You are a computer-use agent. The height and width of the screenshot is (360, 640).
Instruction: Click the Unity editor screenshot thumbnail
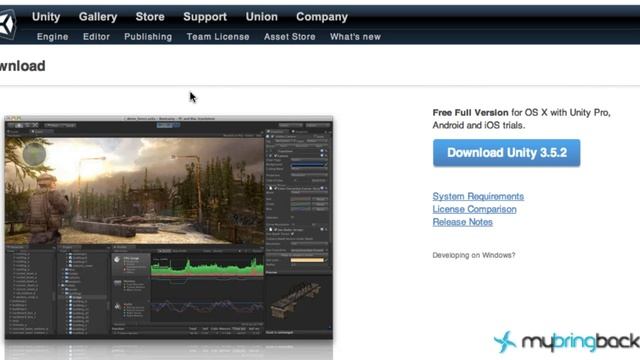coord(169,227)
